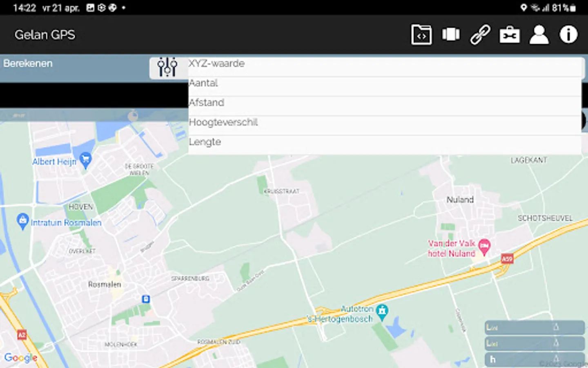This screenshot has height=368, width=588.
Task: Tap the chain link icon
Action: point(480,35)
